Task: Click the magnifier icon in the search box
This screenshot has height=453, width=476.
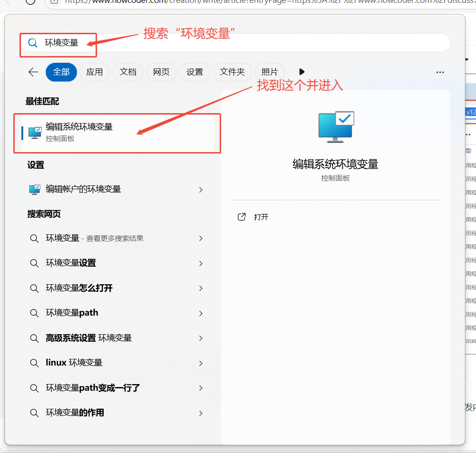Action: 32,42
